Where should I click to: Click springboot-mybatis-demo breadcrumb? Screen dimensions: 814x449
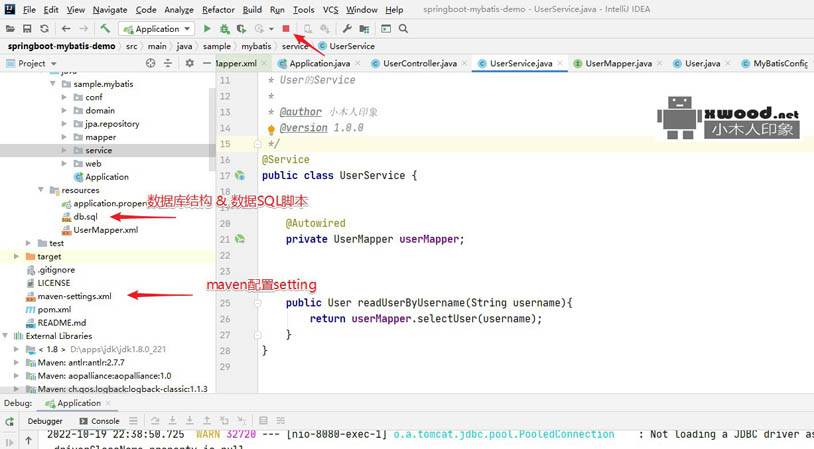(61, 46)
